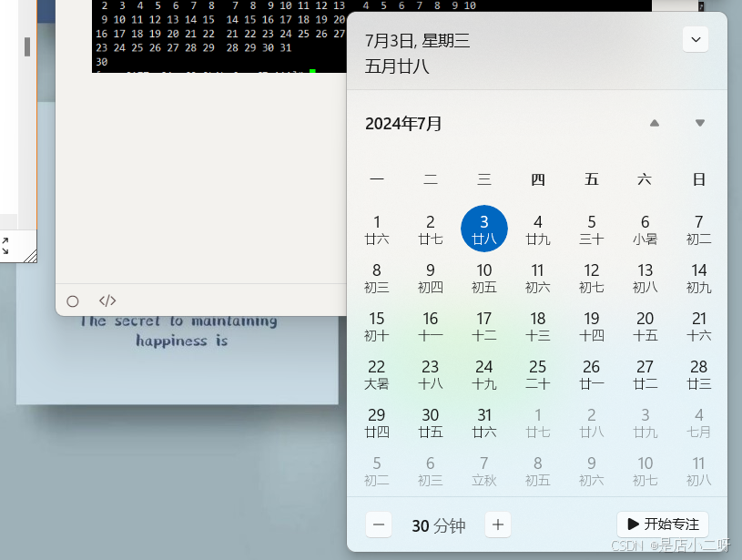Select July 22 marked 大暑
Screen dimensions: 742x560
pyautogui.click(x=377, y=374)
